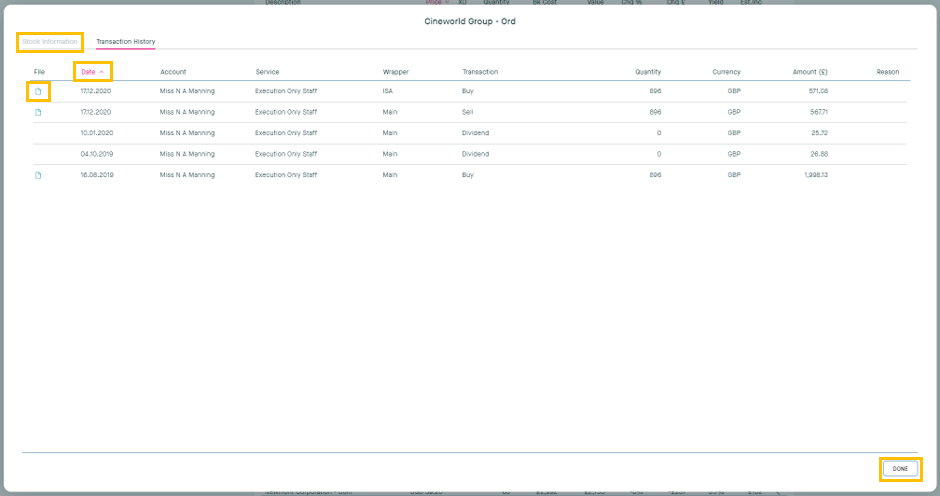Click the Account column header

click(x=173, y=72)
